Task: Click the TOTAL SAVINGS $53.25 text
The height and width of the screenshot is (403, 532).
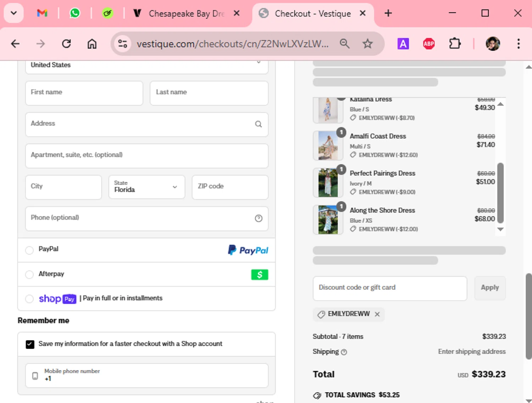Action: pos(362,395)
